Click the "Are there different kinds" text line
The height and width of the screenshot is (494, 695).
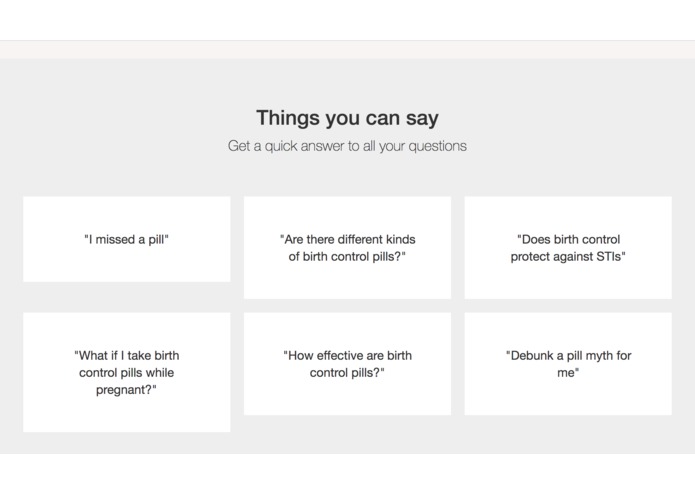tap(347, 239)
